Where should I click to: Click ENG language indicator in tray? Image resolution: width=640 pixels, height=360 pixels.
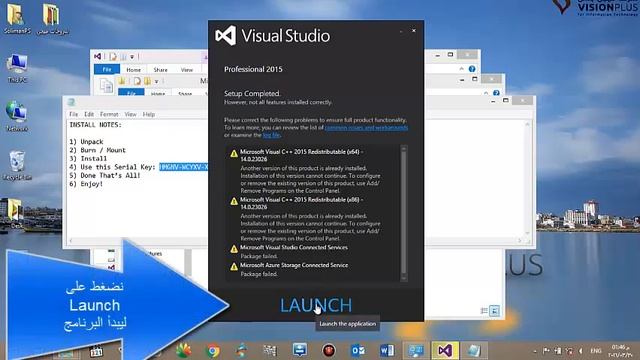point(596,351)
